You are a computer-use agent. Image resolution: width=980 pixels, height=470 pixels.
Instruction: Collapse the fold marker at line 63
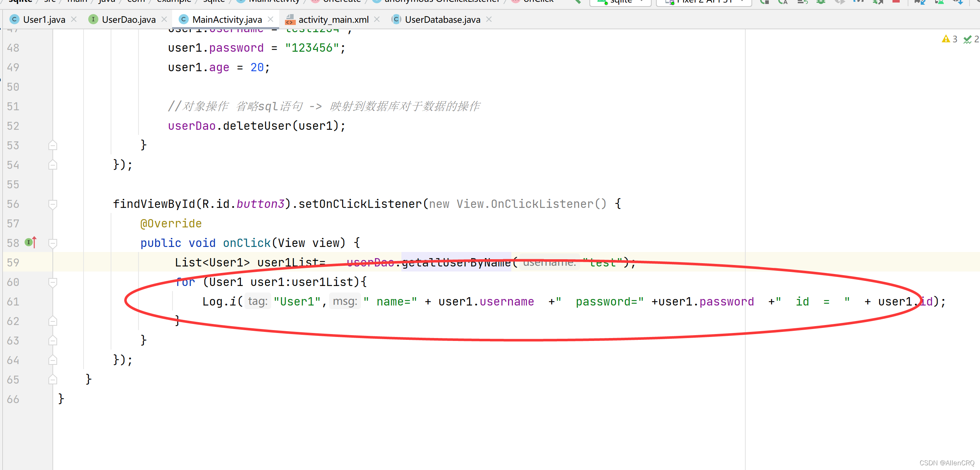53,341
